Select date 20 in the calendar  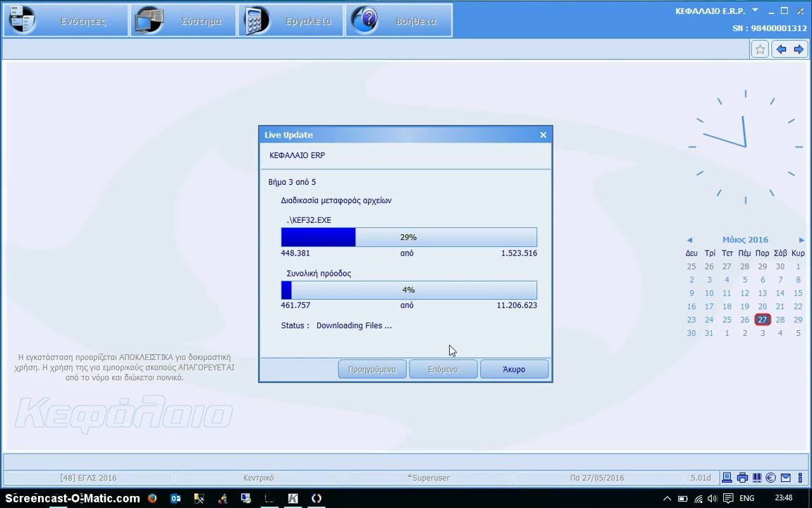(x=762, y=306)
